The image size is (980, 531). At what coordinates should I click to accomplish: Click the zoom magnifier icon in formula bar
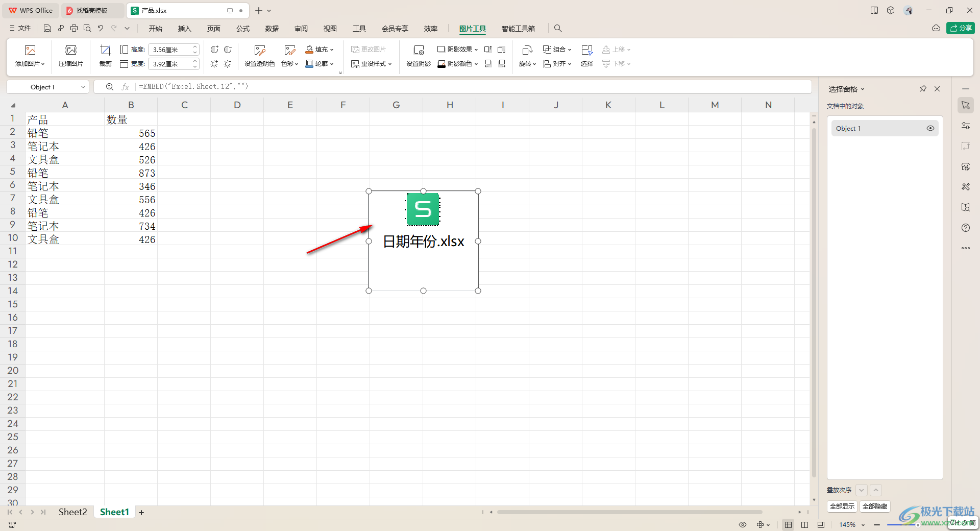pos(109,87)
